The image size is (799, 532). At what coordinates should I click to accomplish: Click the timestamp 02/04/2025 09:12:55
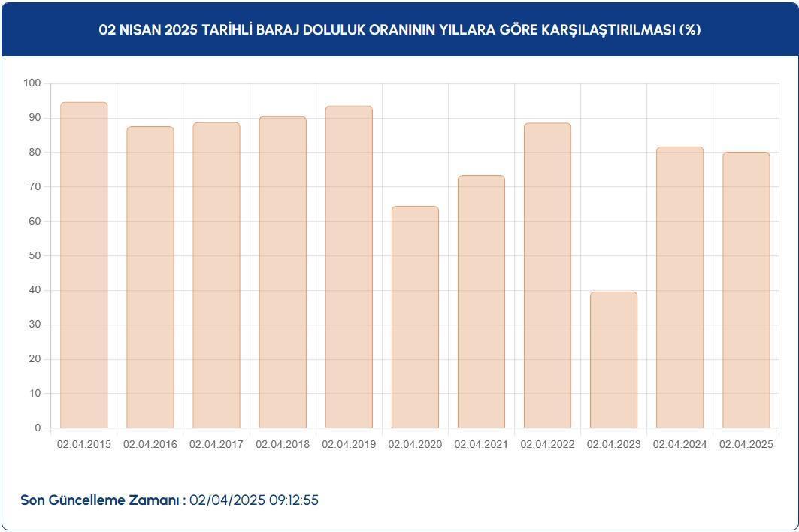click(x=254, y=500)
